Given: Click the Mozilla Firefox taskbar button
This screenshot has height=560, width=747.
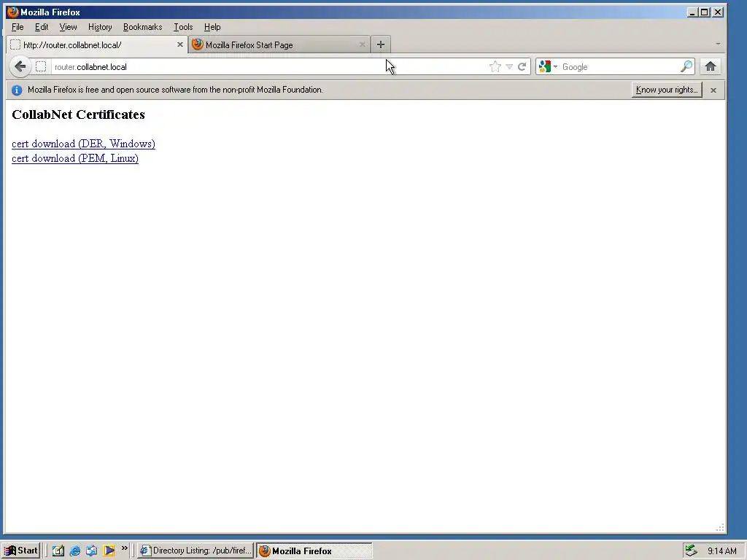Looking at the screenshot, I should pos(314,551).
